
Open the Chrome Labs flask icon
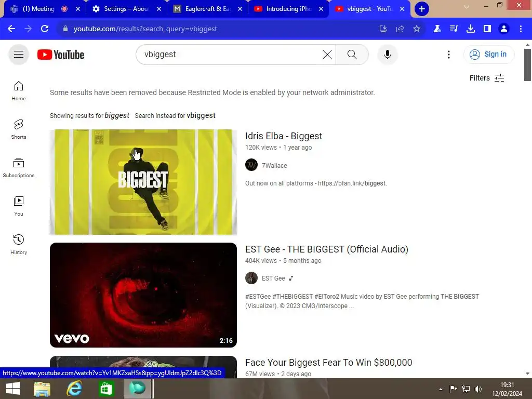point(437,29)
